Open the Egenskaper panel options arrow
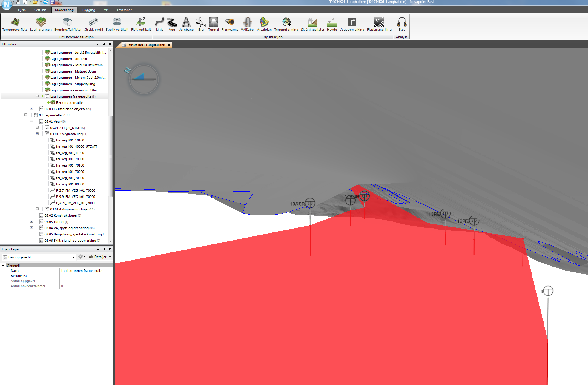This screenshot has height=385, width=588. (98, 249)
